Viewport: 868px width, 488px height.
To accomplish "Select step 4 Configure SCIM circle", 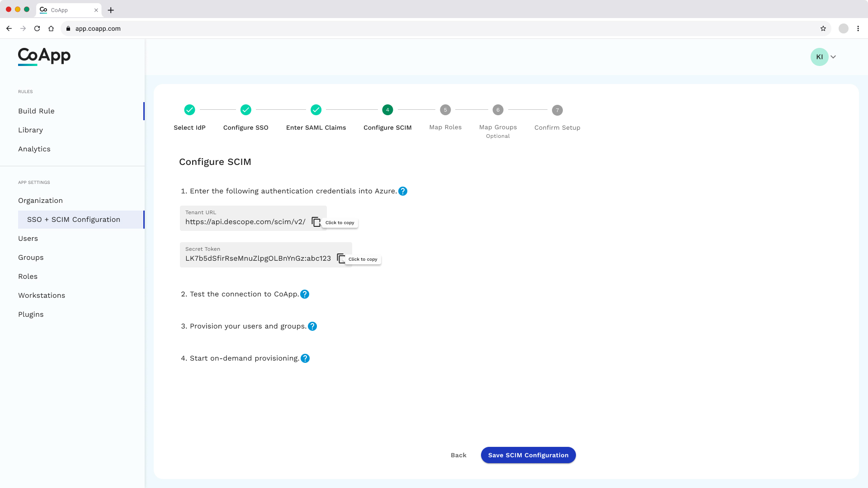I will click(x=387, y=110).
